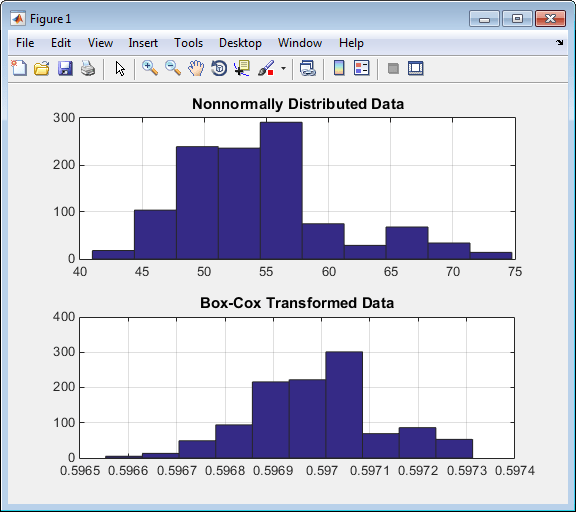Maximize the Figure 1 window
The width and height of the screenshot is (576, 512).
tap(517, 18)
